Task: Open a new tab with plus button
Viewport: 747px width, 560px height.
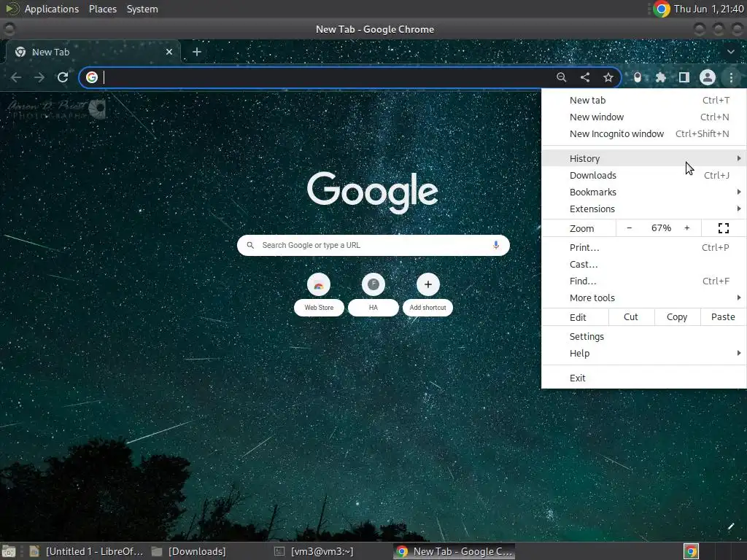Action: [x=197, y=52]
